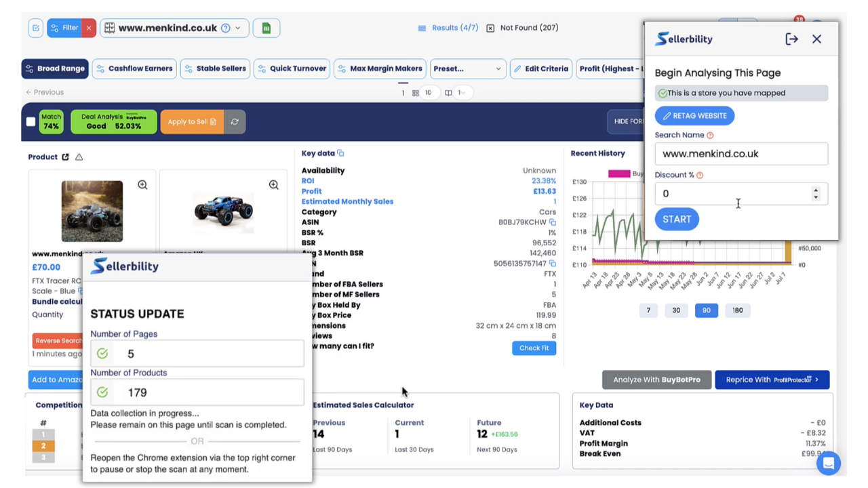Open the Preset... dropdown
The height and width of the screenshot is (488, 868).
tap(468, 68)
